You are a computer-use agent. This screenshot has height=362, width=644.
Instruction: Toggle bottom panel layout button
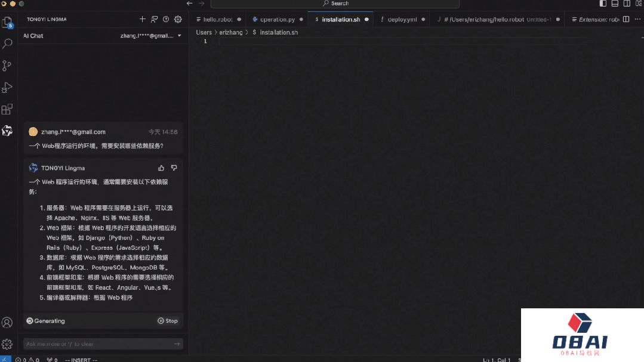(615, 4)
